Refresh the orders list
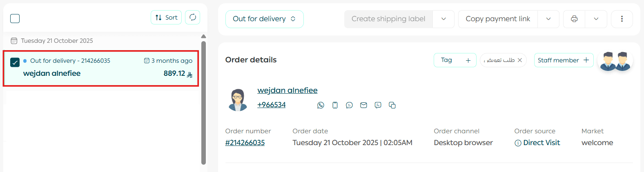The image size is (644, 172). pyautogui.click(x=192, y=18)
